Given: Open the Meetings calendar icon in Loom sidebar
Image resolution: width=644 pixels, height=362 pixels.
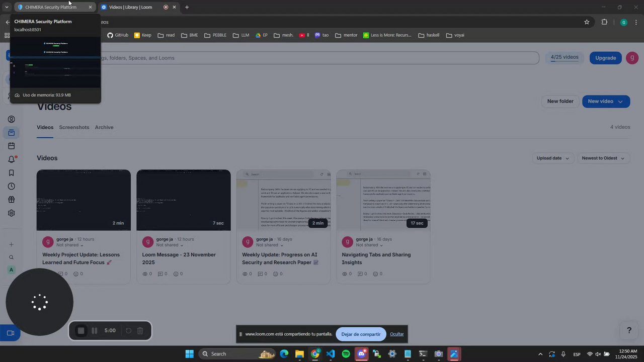Looking at the screenshot, I should 11,146.
